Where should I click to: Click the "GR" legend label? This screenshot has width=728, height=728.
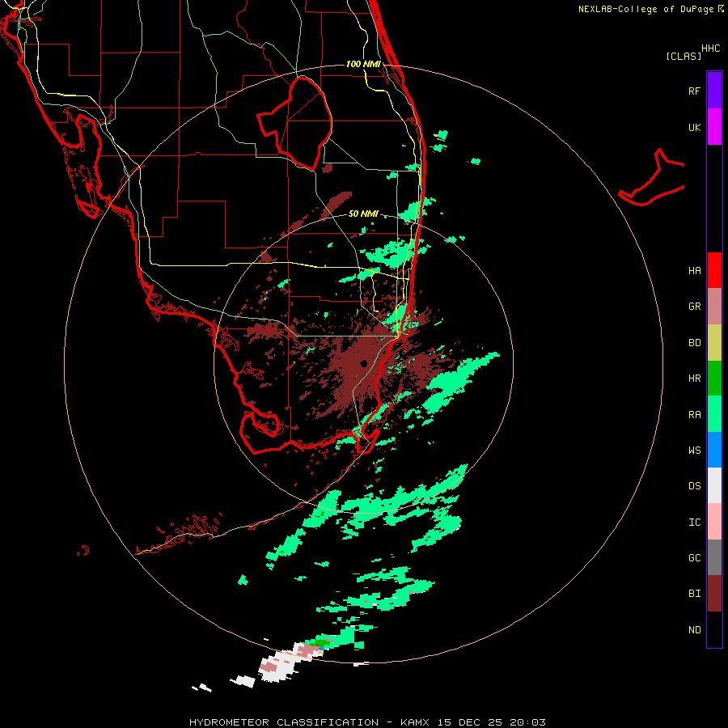point(694,307)
